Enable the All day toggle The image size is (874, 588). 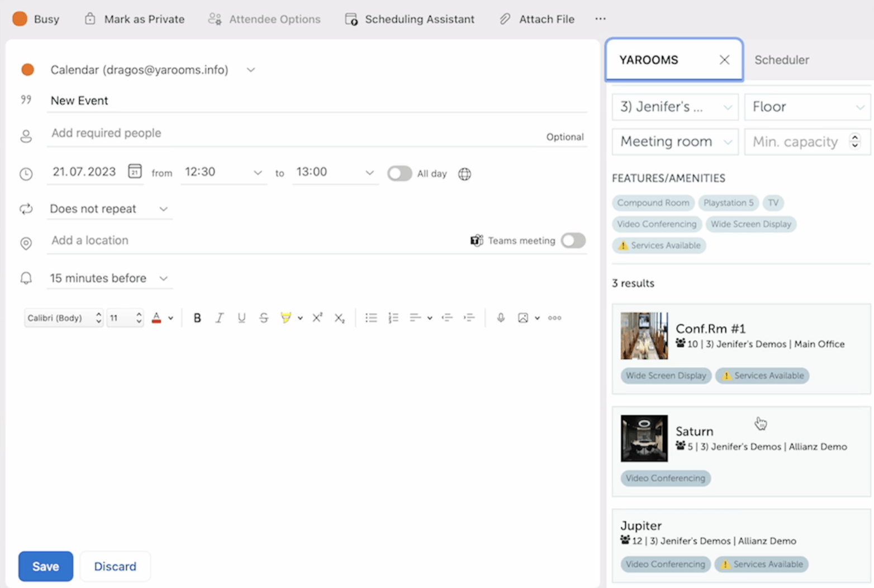pyautogui.click(x=399, y=174)
